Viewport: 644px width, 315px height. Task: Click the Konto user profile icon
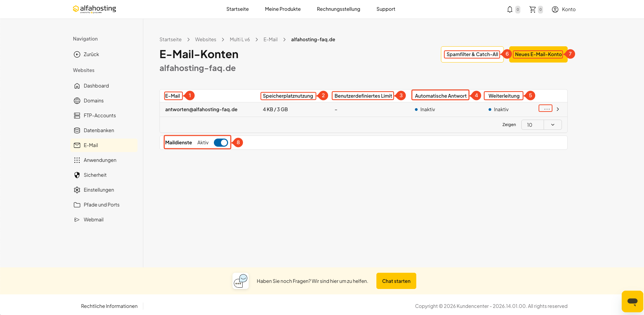tap(555, 9)
